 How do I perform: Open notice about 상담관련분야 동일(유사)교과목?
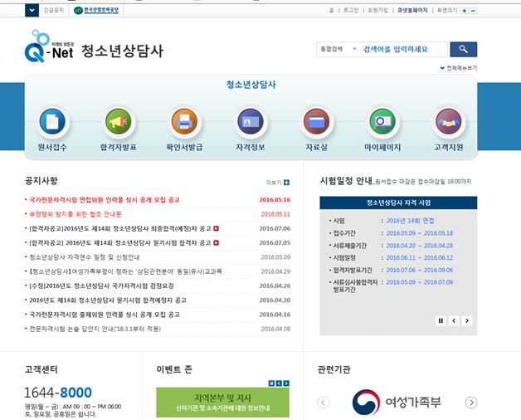click(125, 271)
